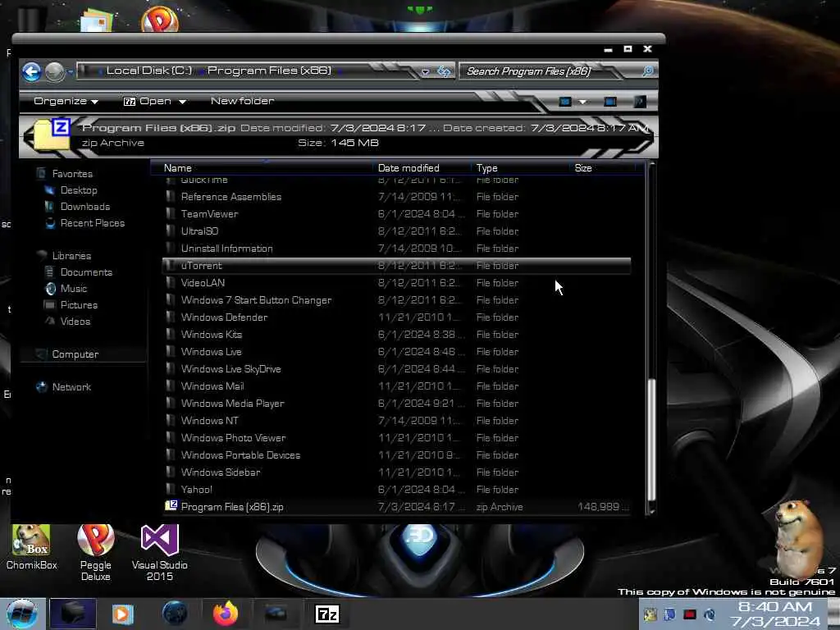Sort by the Size column header

pyautogui.click(x=603, y=168)
